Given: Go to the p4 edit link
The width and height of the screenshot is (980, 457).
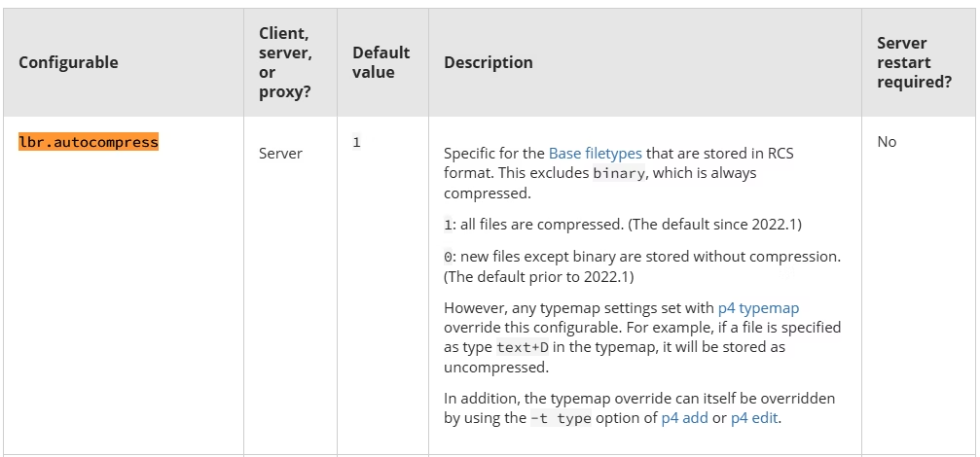Looking at the screenshot, I should 754,418.
